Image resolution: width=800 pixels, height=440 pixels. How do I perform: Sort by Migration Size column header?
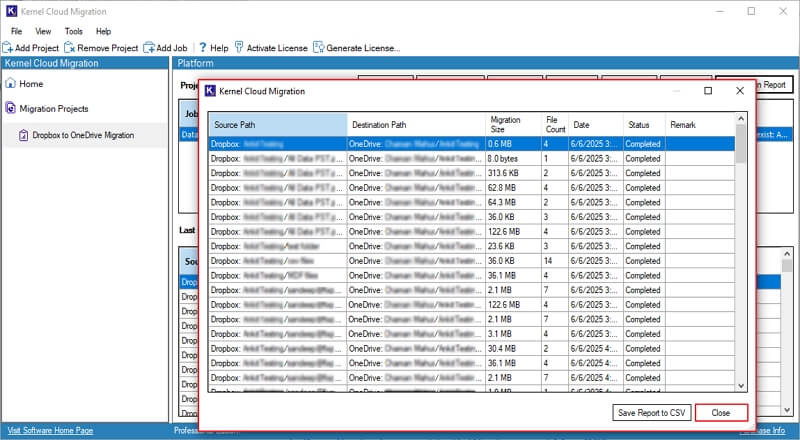point(513,125)
